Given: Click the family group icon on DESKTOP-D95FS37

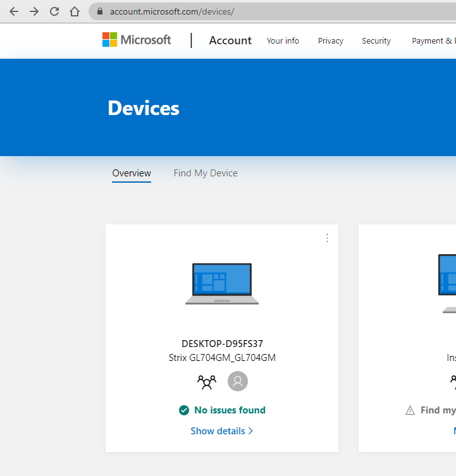Looking at the screenshot, I should [x=207, y=382].
